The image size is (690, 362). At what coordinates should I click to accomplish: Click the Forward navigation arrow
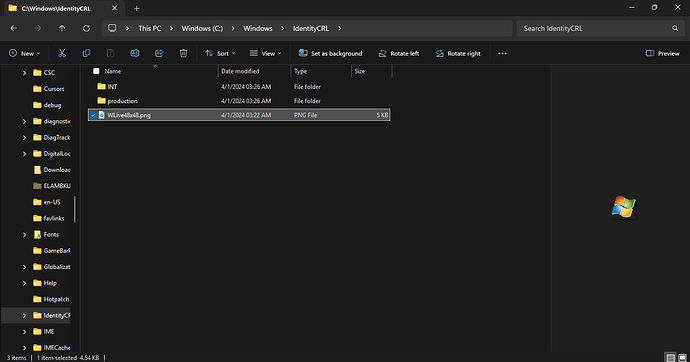pos(38,28)
